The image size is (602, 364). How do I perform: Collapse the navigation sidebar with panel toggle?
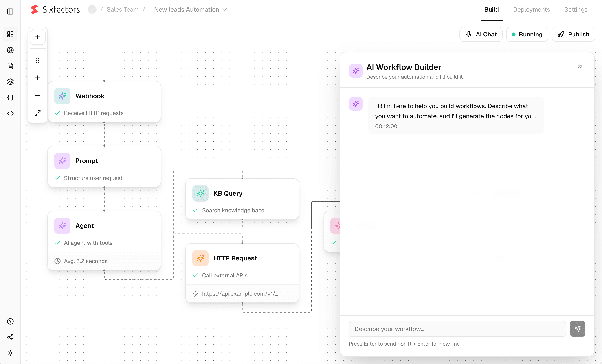(10, 11)
